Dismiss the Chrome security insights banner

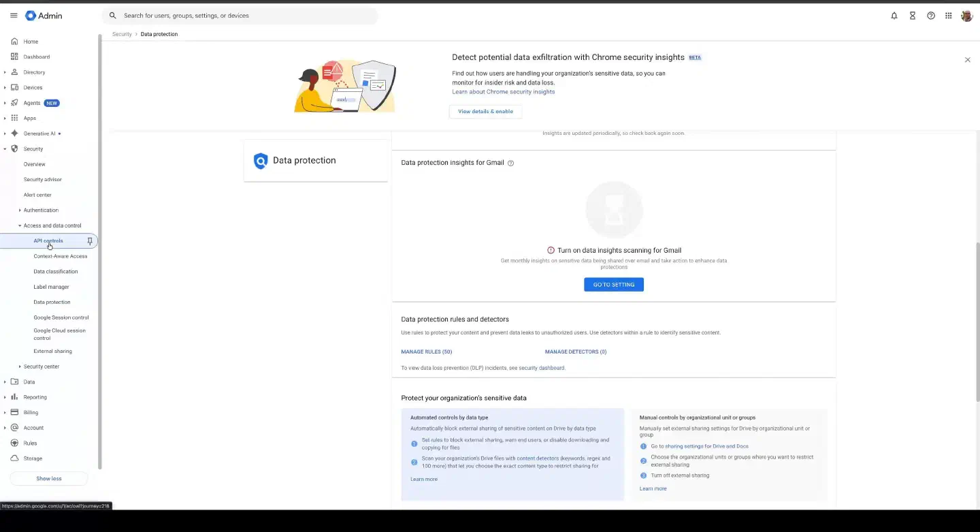pos(968,60)
